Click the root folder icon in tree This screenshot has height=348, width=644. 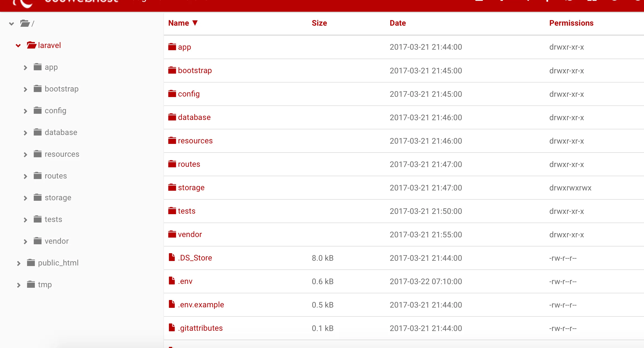pyautogui.click(x=25, y=23)
